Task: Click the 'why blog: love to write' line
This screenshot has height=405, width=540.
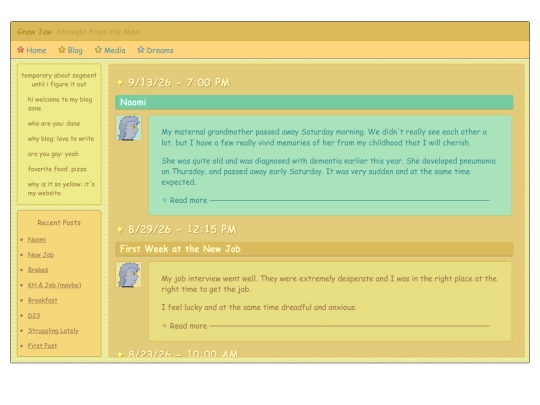Action: pos(61,138)
